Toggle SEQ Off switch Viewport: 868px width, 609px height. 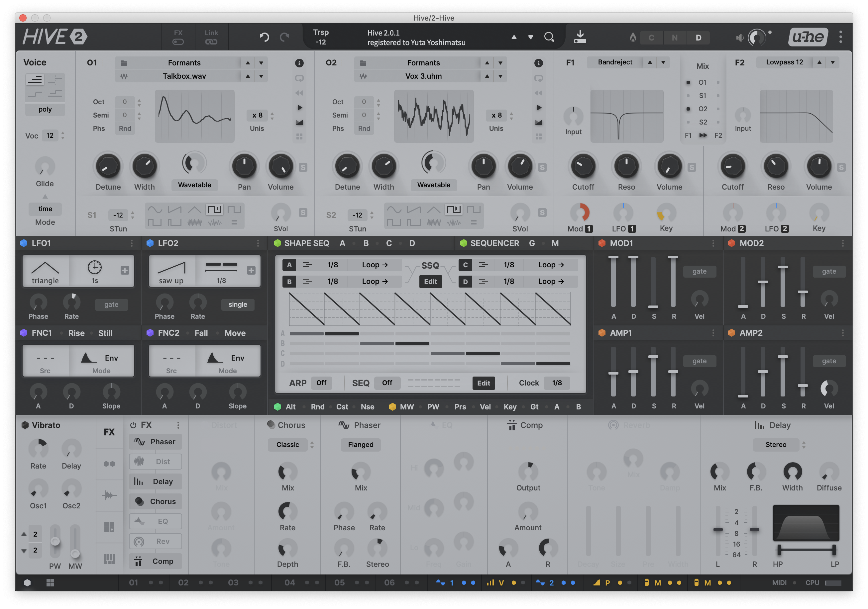(387, 383)
